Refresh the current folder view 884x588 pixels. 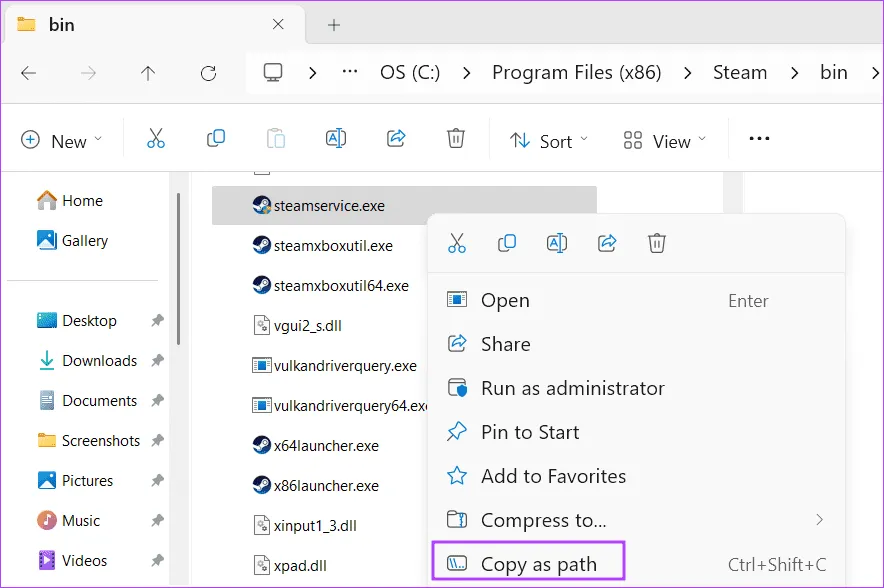point(209,73)
